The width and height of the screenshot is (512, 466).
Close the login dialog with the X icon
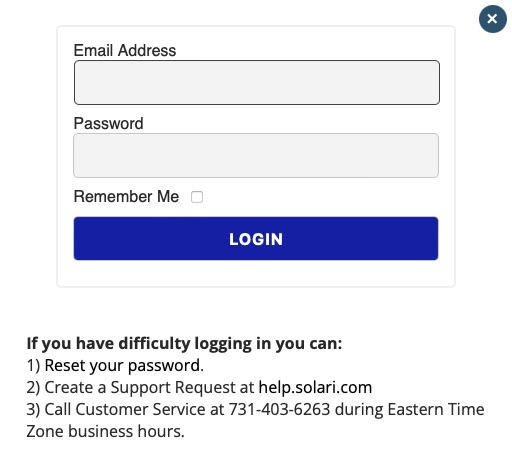click(x=493, y=19)
